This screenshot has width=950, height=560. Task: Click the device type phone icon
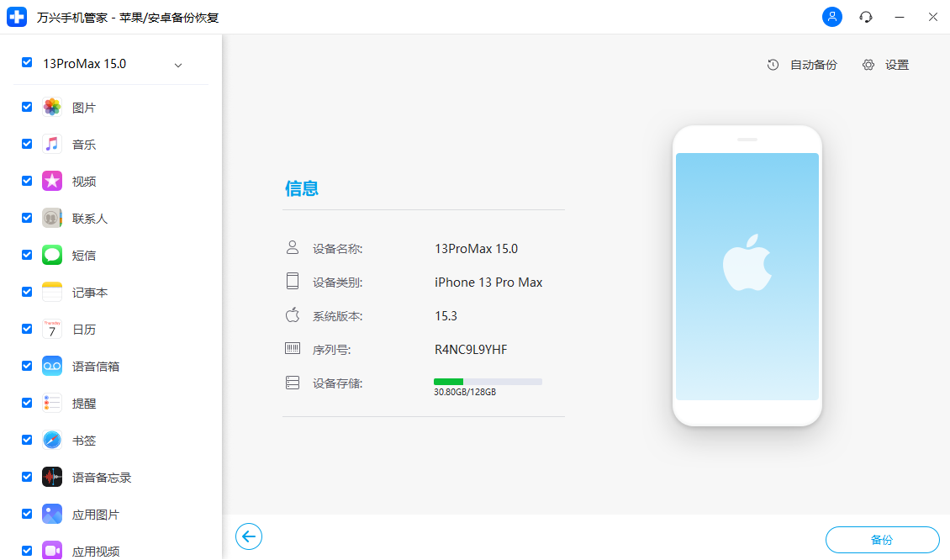293,281
